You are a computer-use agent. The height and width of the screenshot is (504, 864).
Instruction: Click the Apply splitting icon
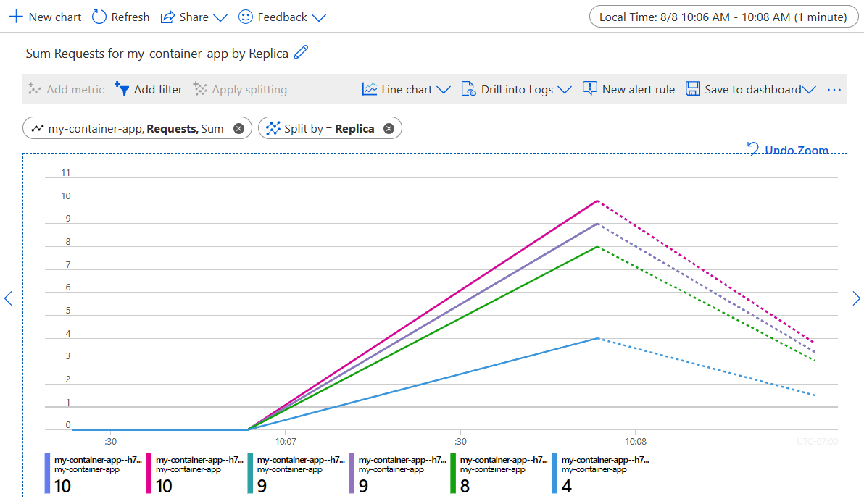[x=199, y=89]
